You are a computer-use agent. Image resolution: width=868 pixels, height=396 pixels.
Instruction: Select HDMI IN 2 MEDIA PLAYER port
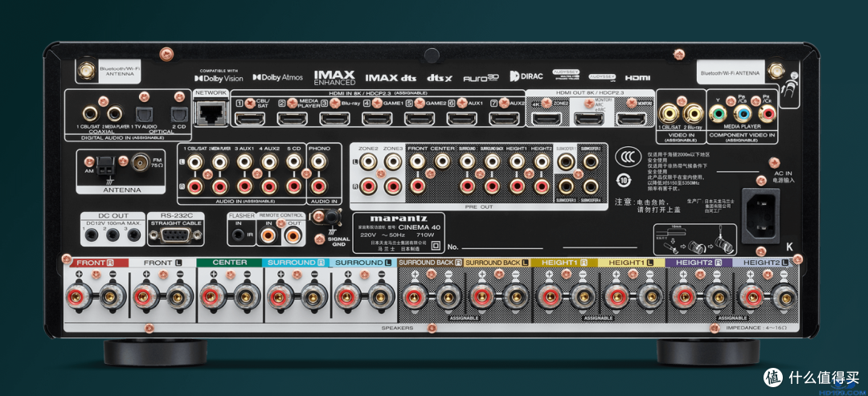(x=293, y=118)
